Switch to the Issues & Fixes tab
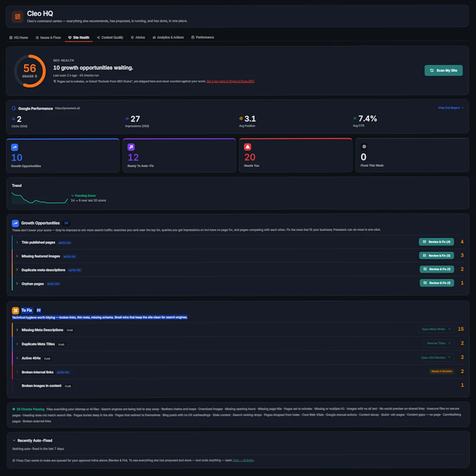This screenshot has width=476, height=476. (48, 38)
